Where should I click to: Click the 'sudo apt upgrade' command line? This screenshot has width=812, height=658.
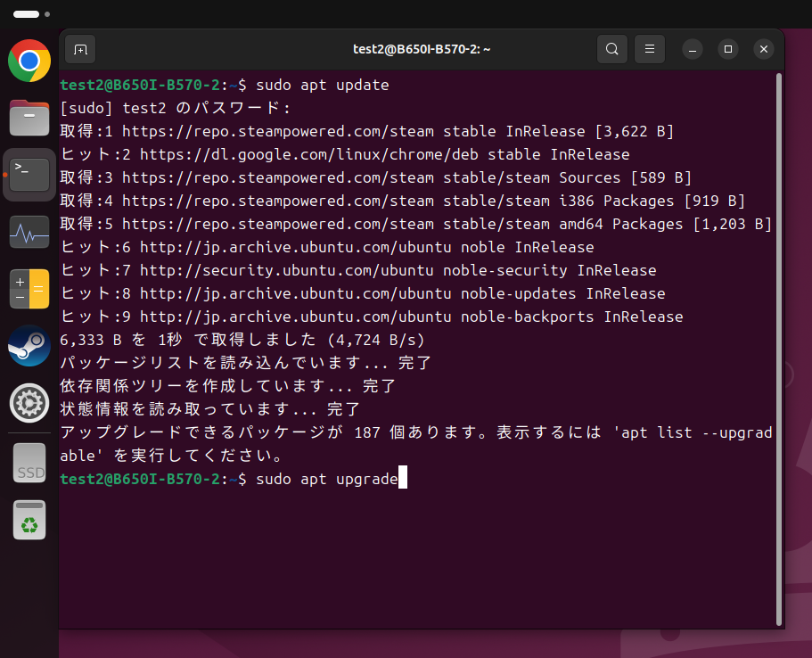coord(326,480)
